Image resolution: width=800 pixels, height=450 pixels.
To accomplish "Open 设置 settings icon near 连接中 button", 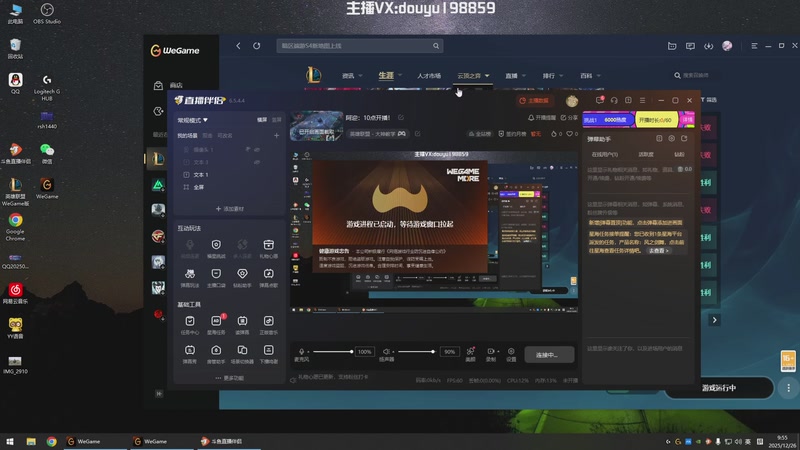I will [x=511, y=354].
